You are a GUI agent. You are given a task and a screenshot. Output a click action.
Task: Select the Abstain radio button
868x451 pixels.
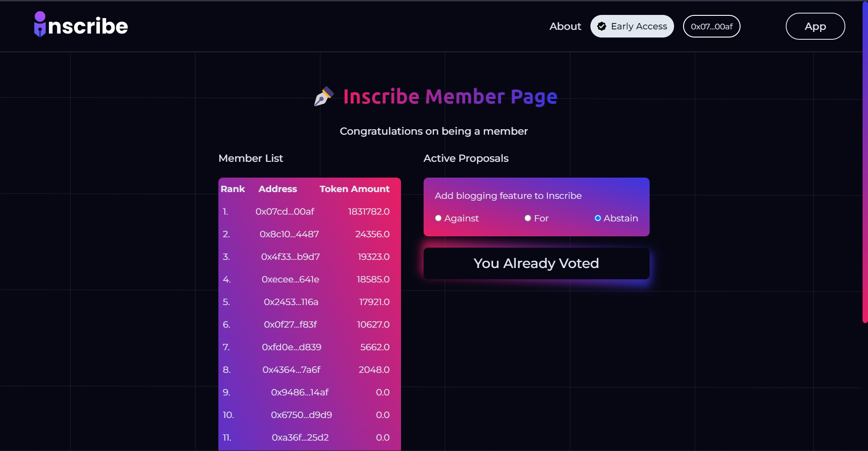click(598, 218)
